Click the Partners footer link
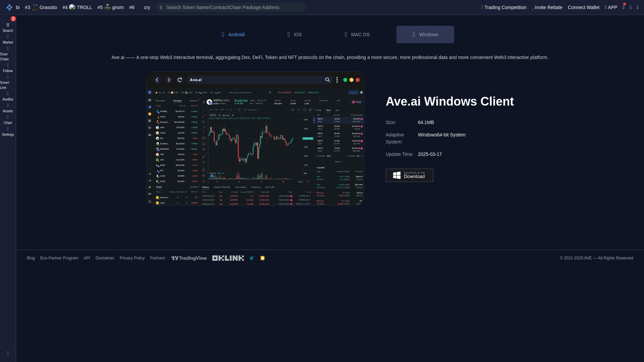Viewport: 644px width, 362px height. [x=158, y=258]
